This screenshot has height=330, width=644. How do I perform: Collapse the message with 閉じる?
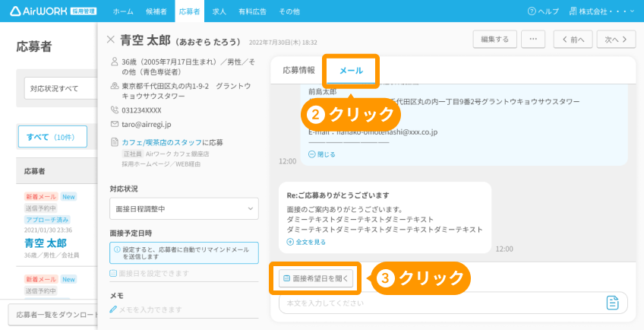321,154
